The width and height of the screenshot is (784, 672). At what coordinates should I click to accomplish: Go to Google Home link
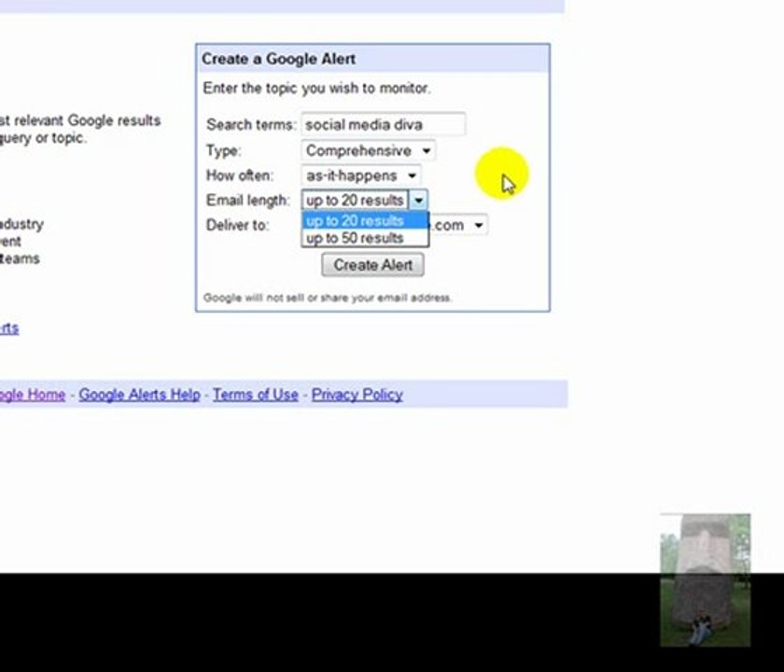click(33, 395)
